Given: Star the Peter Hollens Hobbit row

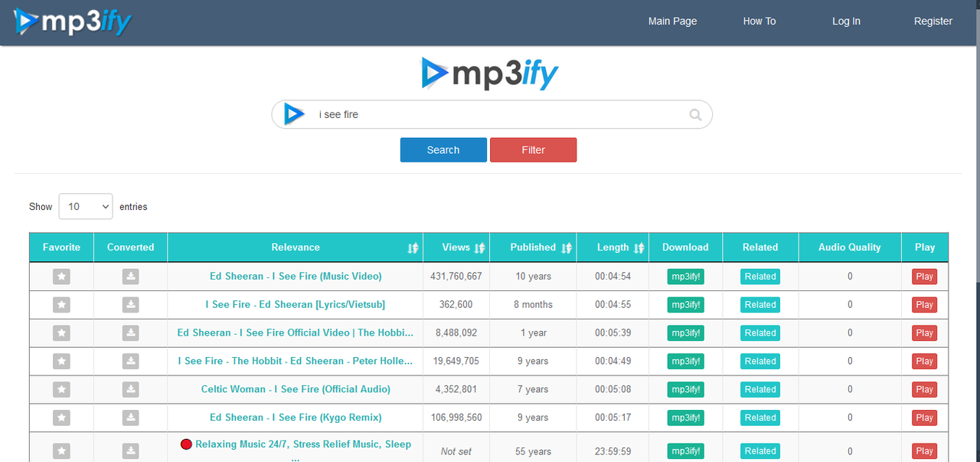Looking at the screenshot, I should (x=61, y=361).
